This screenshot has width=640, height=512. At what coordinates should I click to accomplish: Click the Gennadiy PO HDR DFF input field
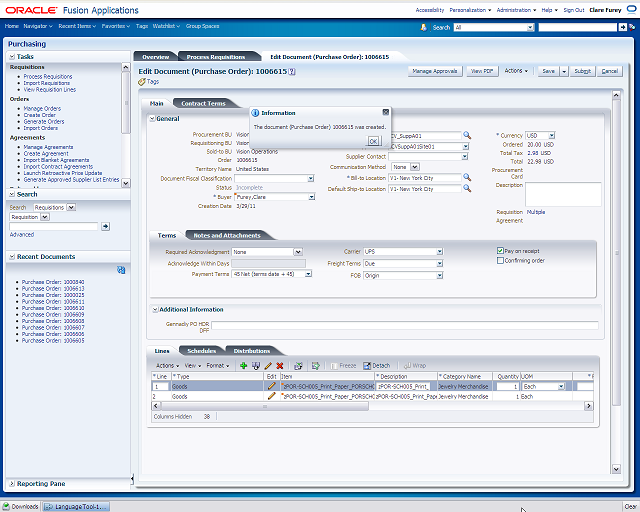click(404, 325)
